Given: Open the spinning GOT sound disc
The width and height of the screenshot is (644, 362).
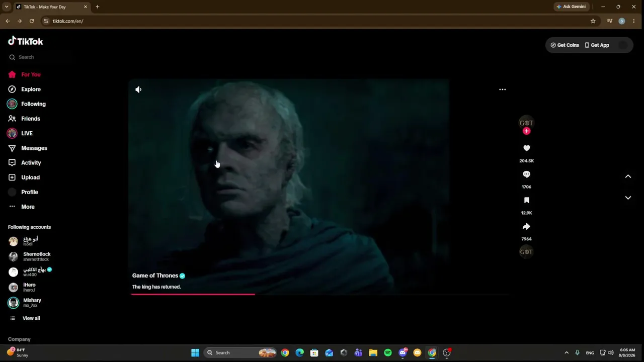Looking at the screenshot, I should 526,252.
